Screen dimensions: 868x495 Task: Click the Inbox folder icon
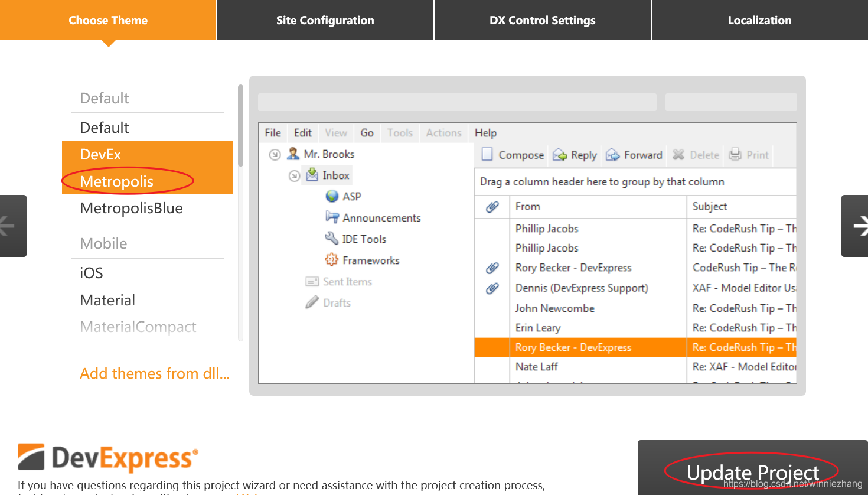coord(312,174)
